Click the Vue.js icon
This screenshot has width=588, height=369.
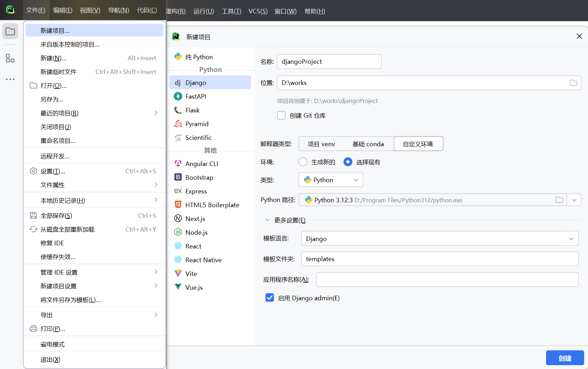(x=178, y=287)
